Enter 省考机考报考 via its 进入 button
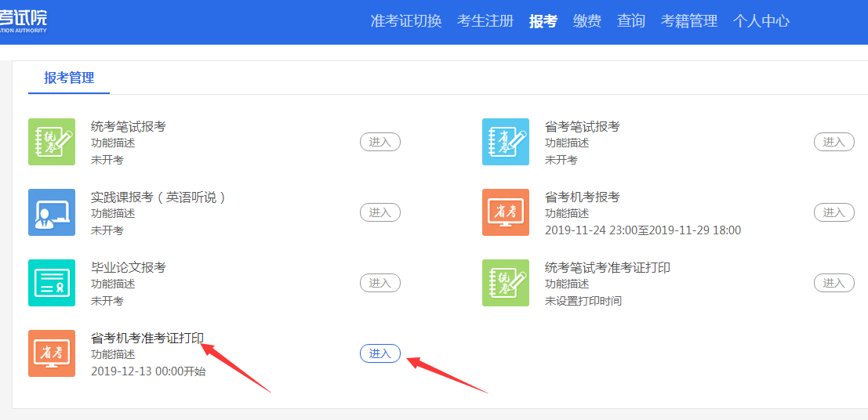868x420 pixels. (834, 212)
